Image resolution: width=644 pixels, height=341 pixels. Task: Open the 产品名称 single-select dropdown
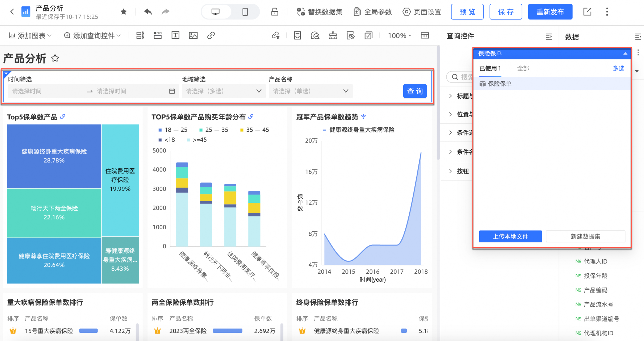(x=310, y=91)
